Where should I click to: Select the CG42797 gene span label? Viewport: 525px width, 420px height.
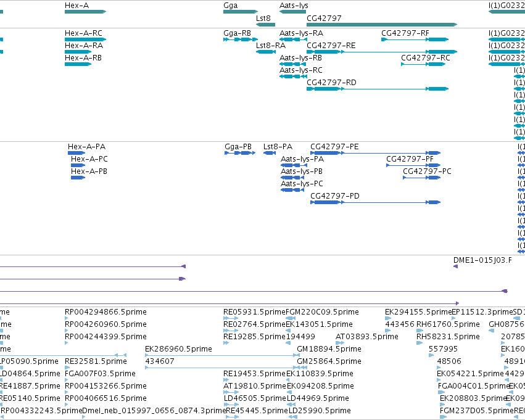[324, 19]
